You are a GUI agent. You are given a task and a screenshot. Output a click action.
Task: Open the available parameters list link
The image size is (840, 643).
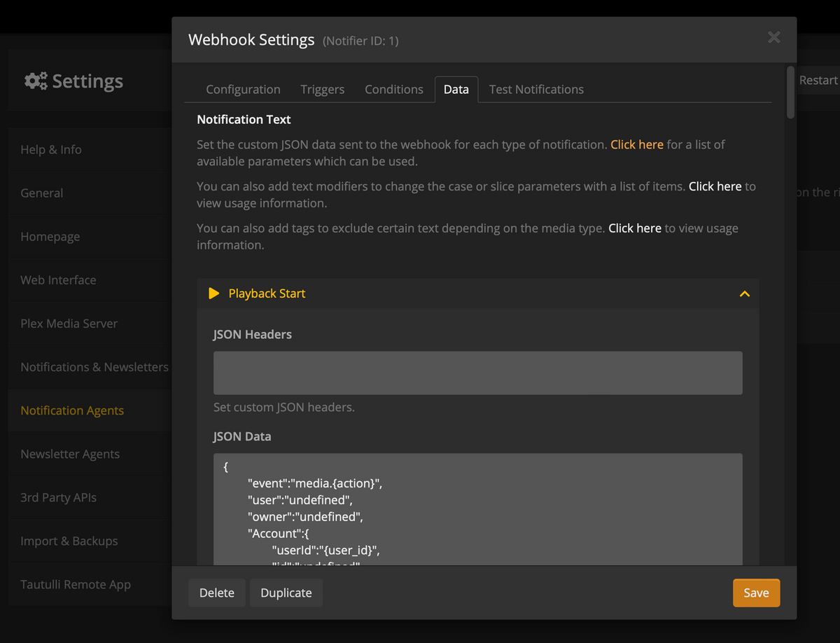point(636,144)
